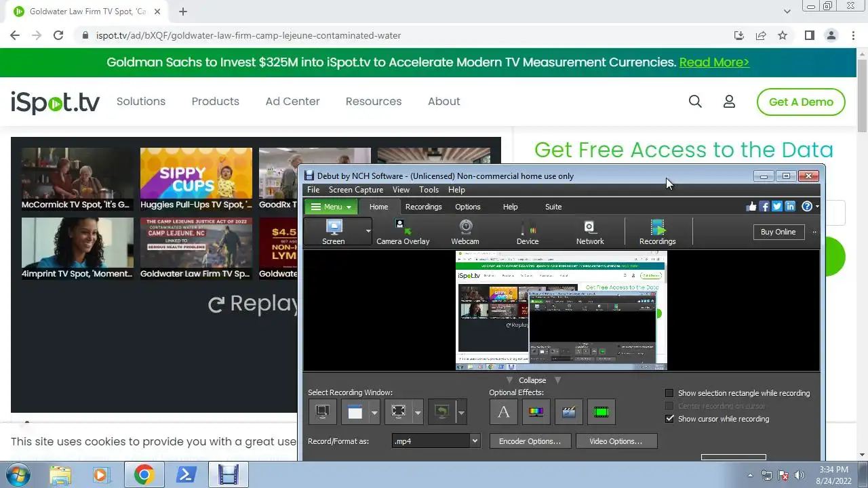Click Encoder Options button
This screenshot has height=488, width=868.
point(530,441)
